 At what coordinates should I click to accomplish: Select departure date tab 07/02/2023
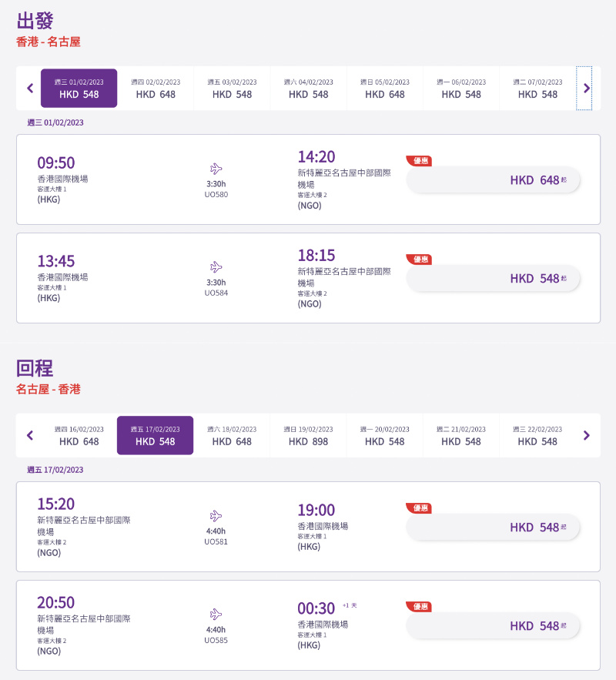coord(537,89)
